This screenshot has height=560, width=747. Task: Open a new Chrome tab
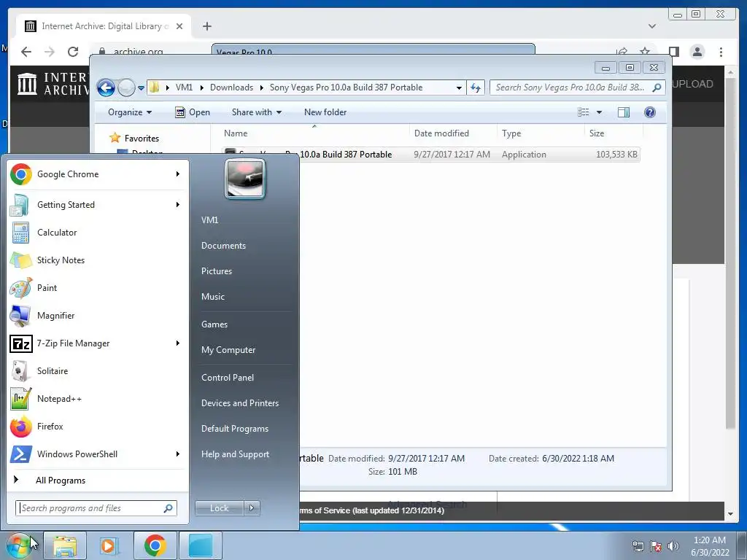tap(206, 26)
